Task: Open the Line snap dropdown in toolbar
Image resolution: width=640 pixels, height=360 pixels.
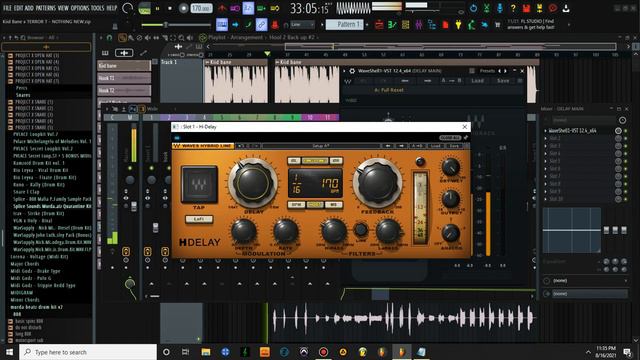Action: (x=302, y=24)
